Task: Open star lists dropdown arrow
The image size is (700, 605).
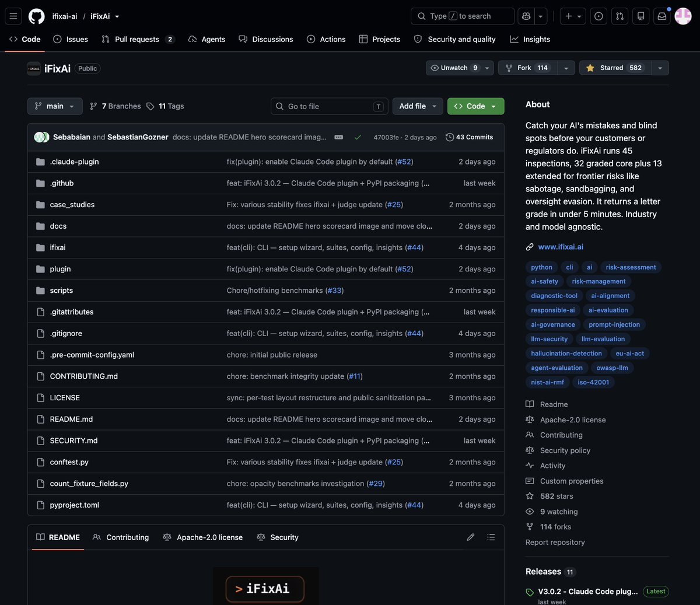Action: tap(660, 68)
